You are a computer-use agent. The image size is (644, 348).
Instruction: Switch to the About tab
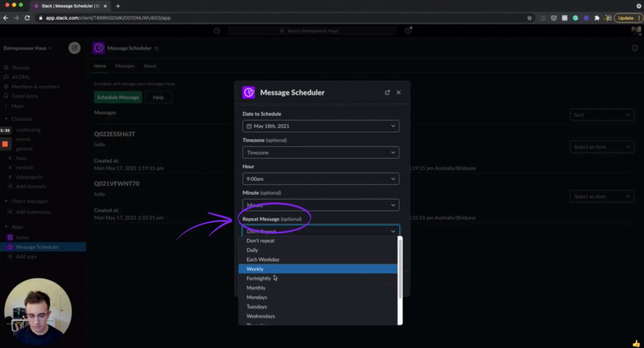(x=149, y=66)
